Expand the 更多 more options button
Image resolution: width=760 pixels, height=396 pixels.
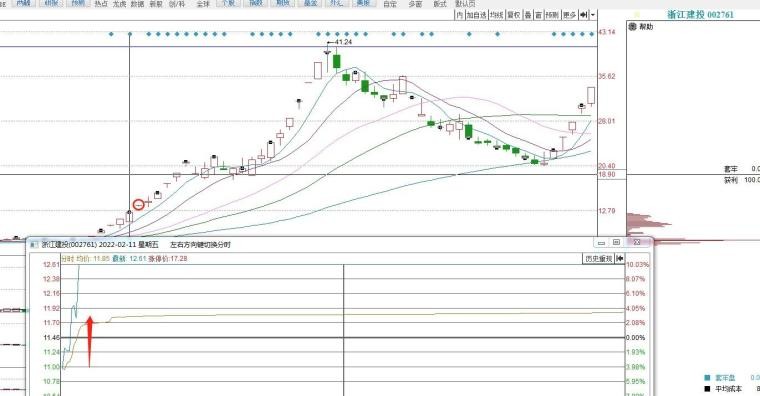[x=570, y=15]
